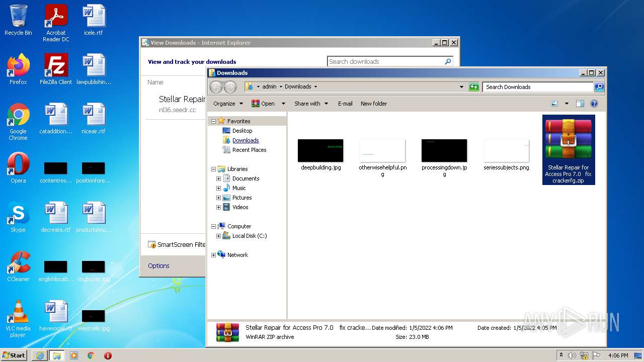The height and width of the screenshot is (362, 644).
Task: Click Name column header in View Downloads
Action: [155, 82]
